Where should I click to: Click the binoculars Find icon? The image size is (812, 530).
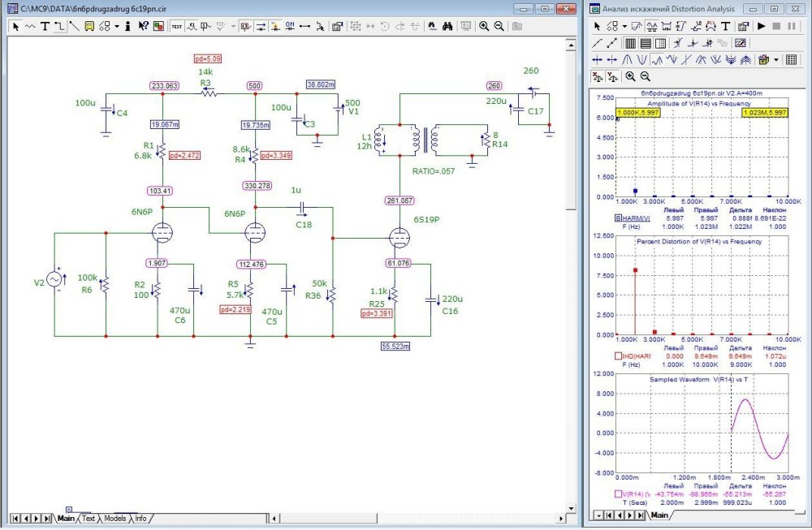447,26
